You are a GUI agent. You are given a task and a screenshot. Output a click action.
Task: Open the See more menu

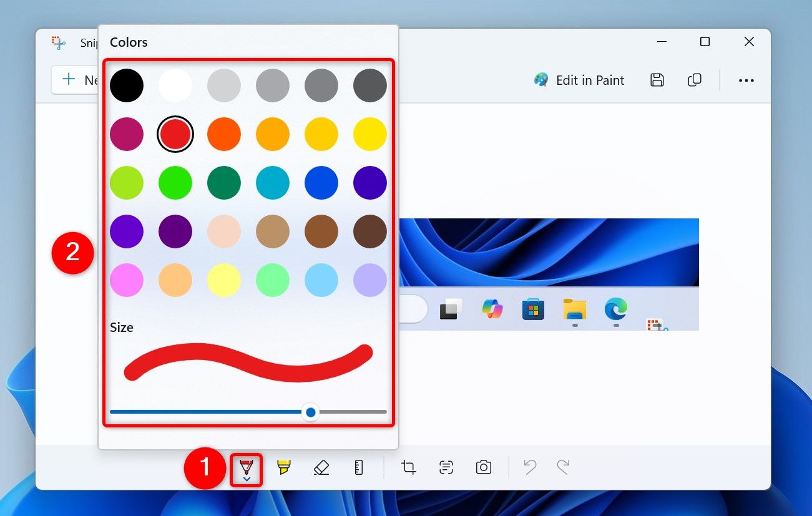[x=746, y=80]
